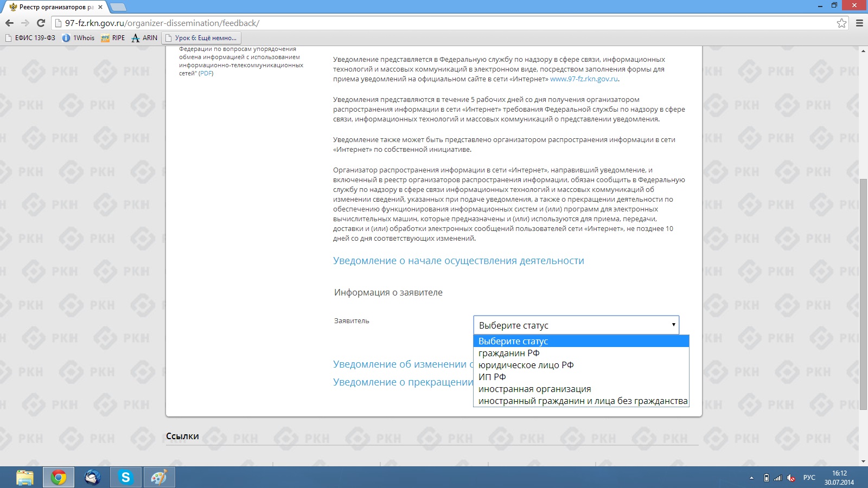Switch to Chrome in the taskbar
Image resolution: width=868 pixels, height=488 pixels.
pyautogui.click(x=59, y=477)
